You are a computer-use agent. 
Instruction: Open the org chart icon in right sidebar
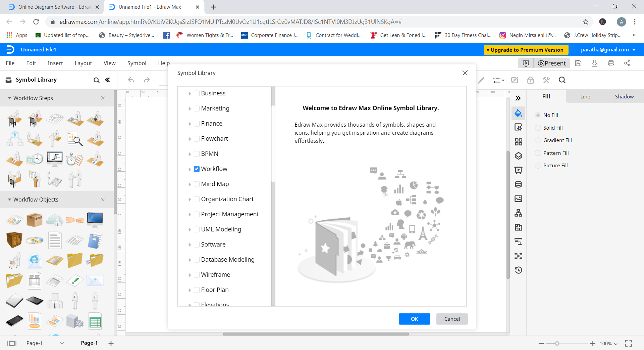pyautogui.click(x=518, y=213)
